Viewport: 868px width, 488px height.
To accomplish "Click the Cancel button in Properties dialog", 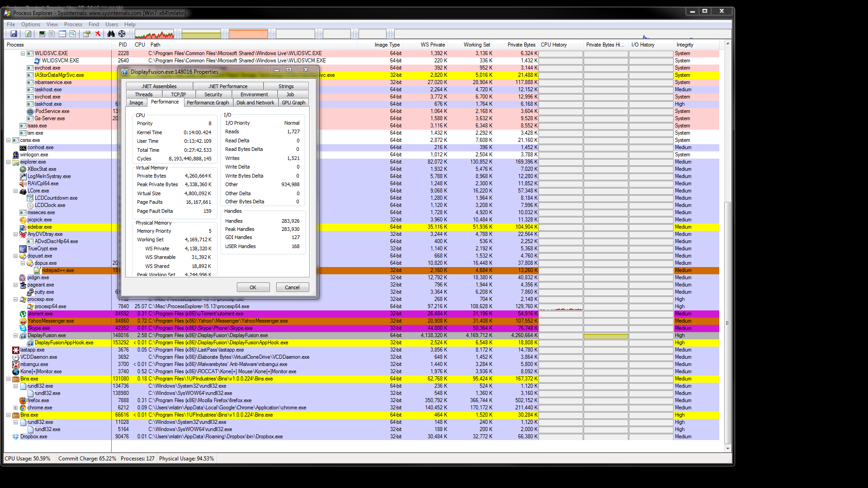I will pos(292,287).
